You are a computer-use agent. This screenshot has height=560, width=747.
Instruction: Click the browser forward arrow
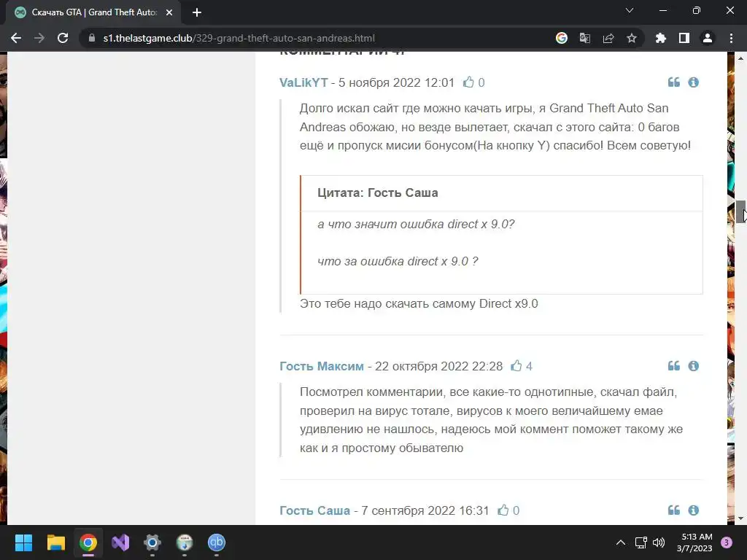pos(39,38)
